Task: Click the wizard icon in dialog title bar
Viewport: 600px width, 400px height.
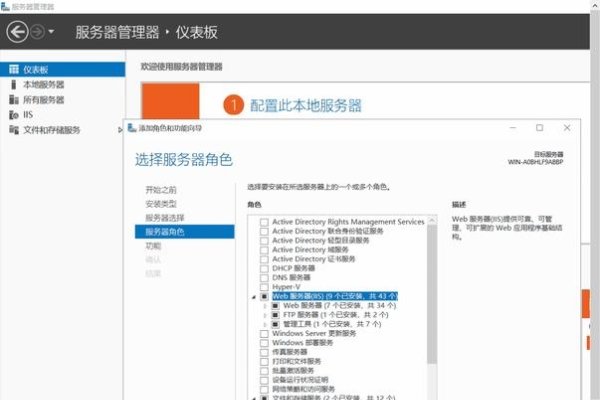Action: pyautogui.click(x=132, y=128)
